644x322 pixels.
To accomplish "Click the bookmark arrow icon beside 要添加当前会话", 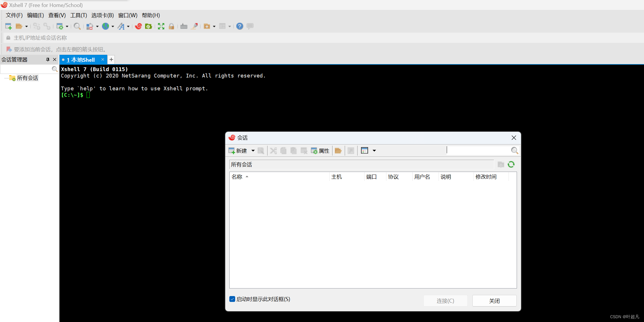I will pyautogui.click(x=9, y=49).
